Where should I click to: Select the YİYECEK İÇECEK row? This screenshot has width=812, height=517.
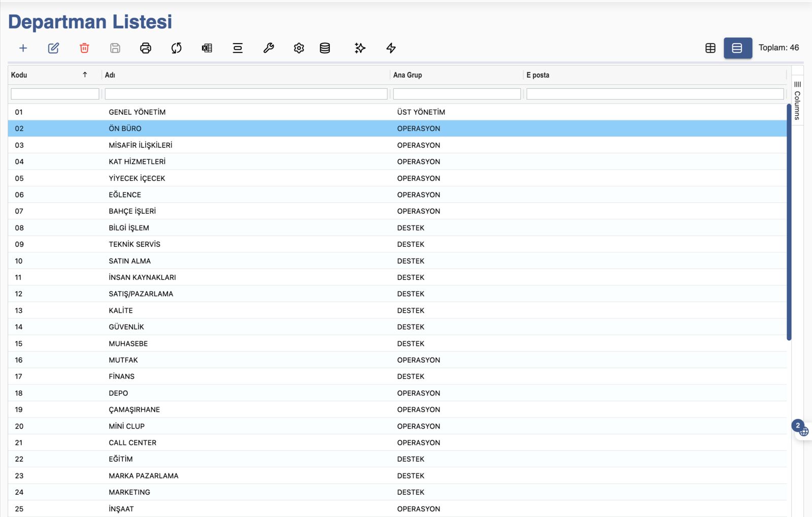coord(397,178)
